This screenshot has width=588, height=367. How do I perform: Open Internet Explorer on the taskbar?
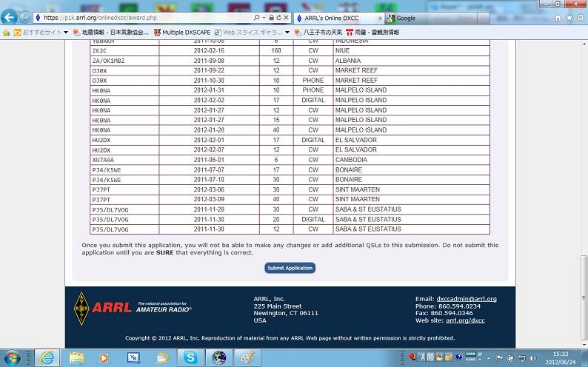(47, 358)
